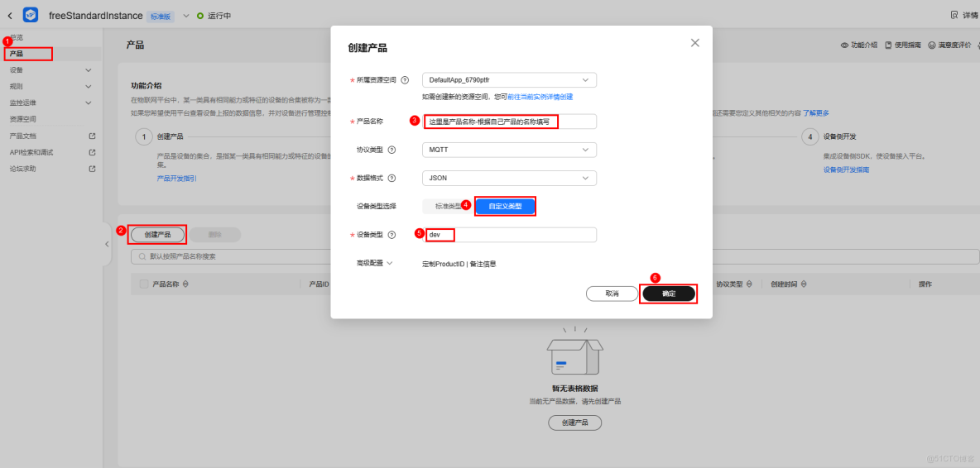Click 取消 in the dialog
Viewport: 980px width, 468px height.
pos(612,294)
